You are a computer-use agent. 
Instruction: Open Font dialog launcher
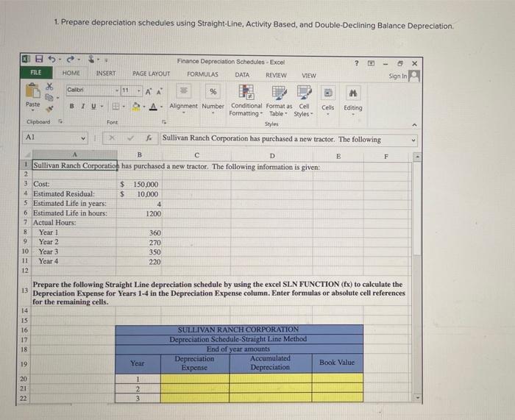point(165,122)
